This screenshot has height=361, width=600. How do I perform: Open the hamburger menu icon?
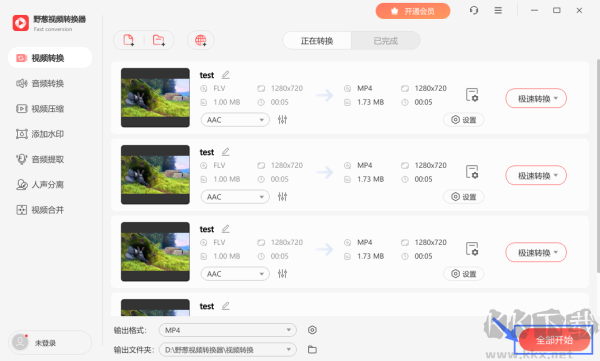tap(498, 10)
